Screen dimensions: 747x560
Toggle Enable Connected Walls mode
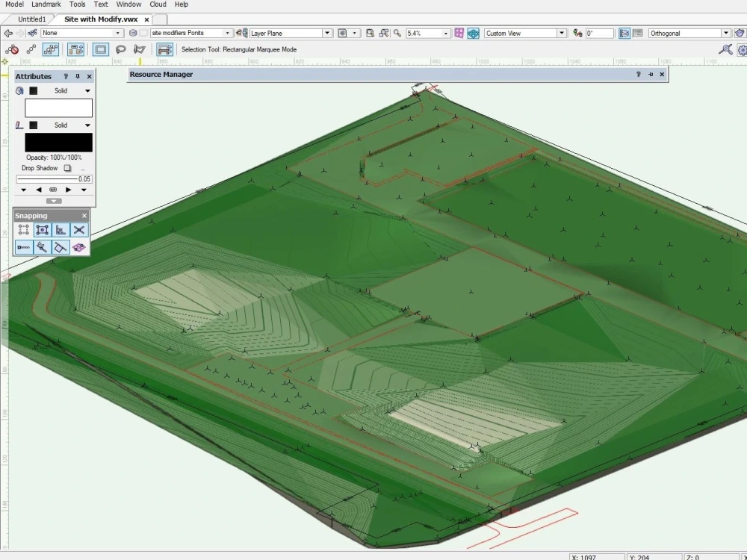[75, 49]
